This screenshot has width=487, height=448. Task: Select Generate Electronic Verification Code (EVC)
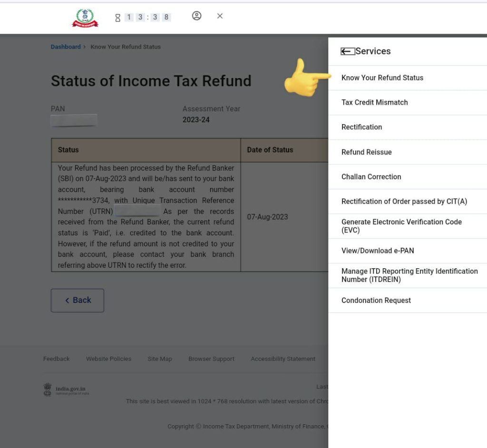coord(401,226)
